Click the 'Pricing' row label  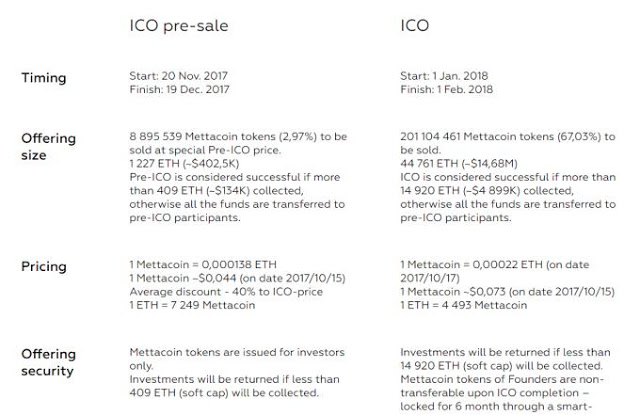(44, 267)
